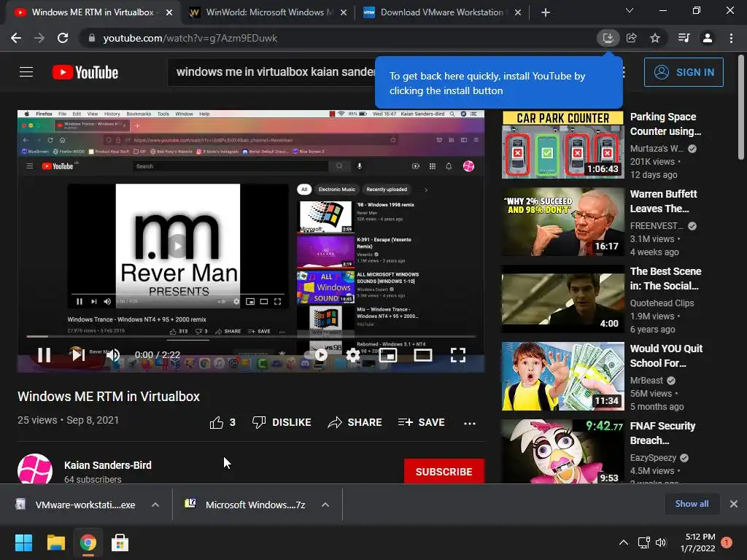
Task: Click the install YouTube app icon
Action: coord(608,38)
